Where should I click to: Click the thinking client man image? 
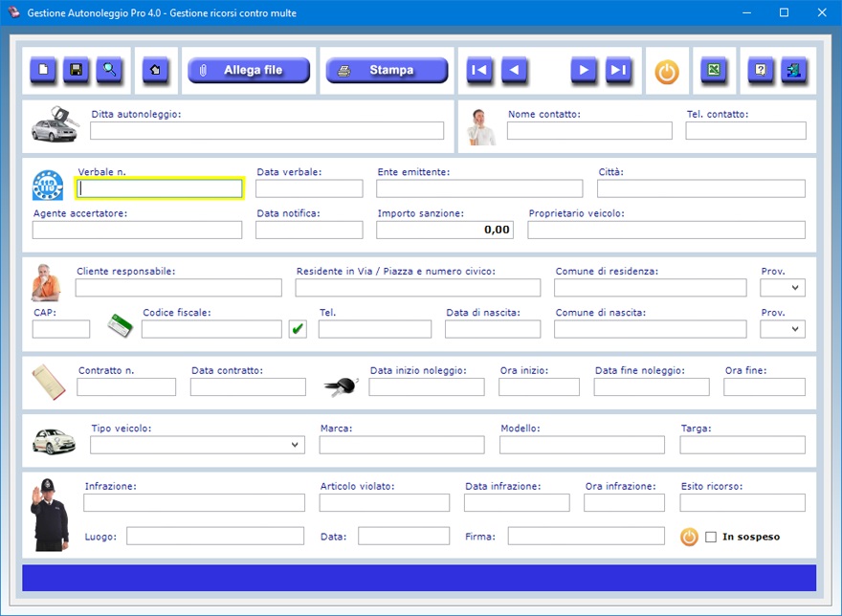(46, 282)
